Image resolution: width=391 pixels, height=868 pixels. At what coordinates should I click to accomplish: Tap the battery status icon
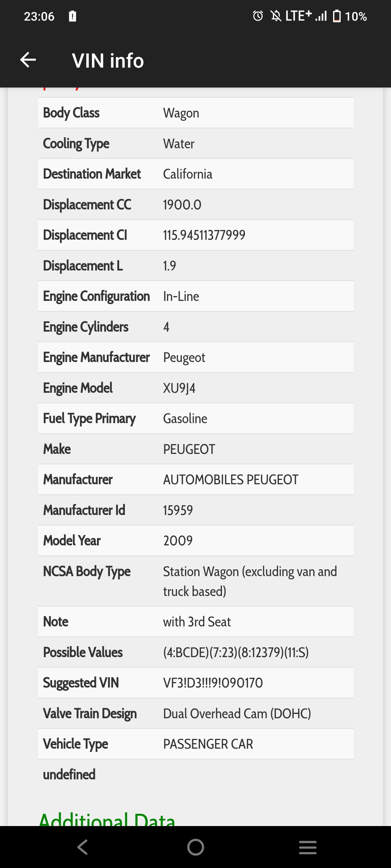337,16
